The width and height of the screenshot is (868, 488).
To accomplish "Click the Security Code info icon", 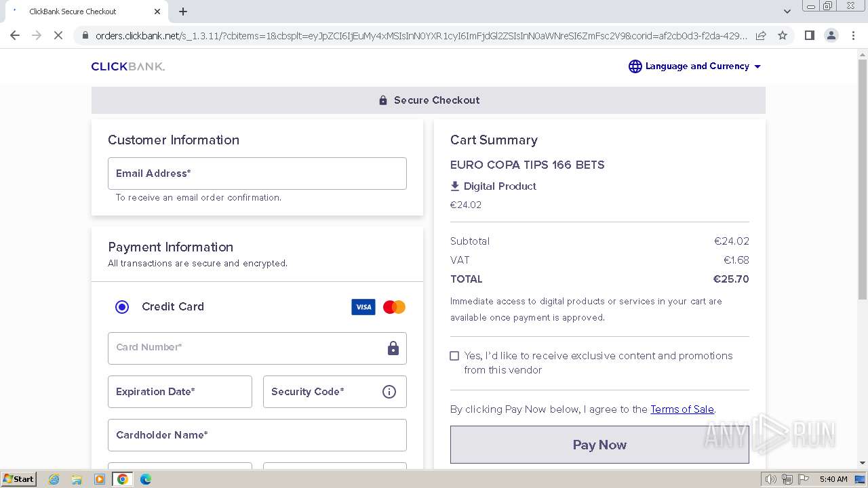I will click(x=389, y=392).
